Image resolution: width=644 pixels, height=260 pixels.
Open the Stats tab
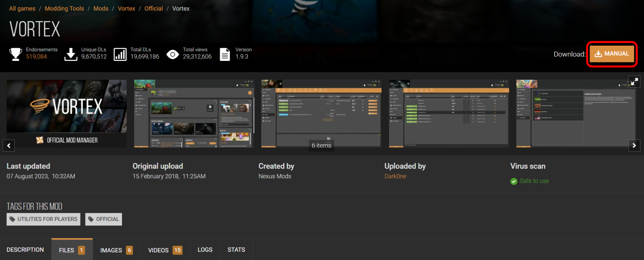coord(236,250)
